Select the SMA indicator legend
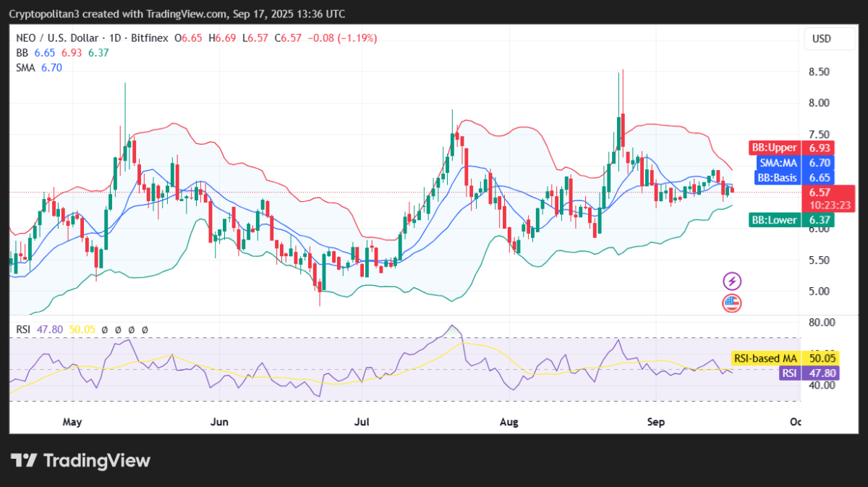 pyautogui.click(x=26, y=67)
